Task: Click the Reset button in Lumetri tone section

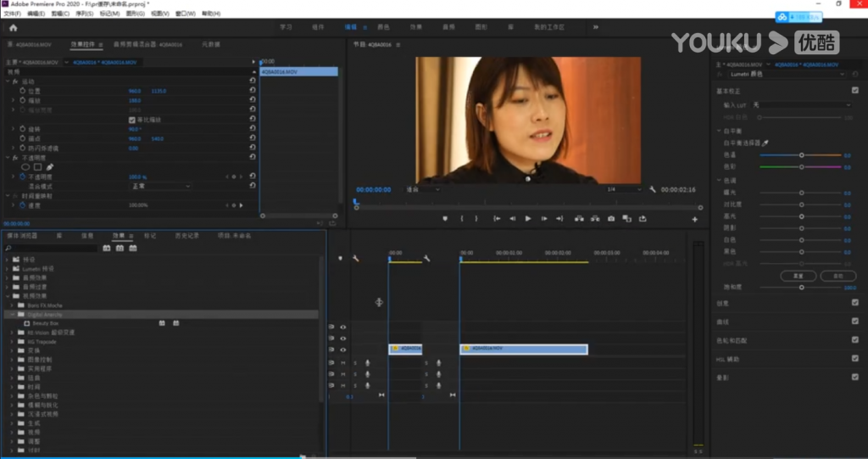Action: pos(798,277)
